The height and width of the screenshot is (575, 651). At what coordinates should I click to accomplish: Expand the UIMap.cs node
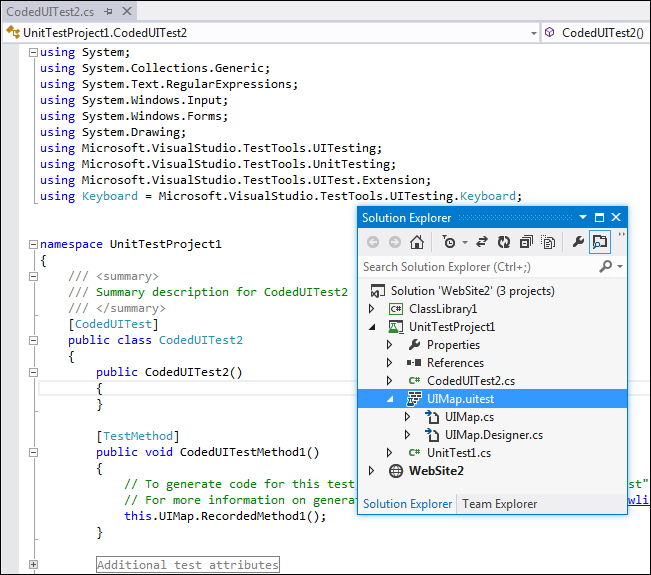point(407,416)
